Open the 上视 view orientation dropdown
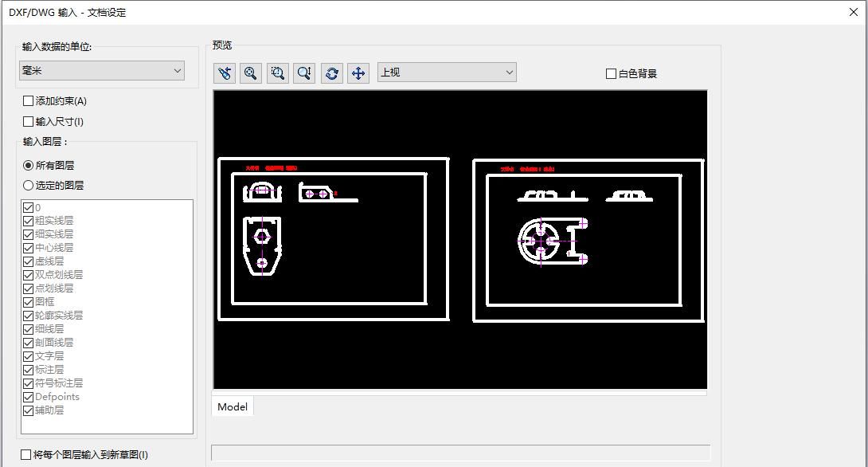The height and width of the screenshot is (467, 868). pos(447,73)
